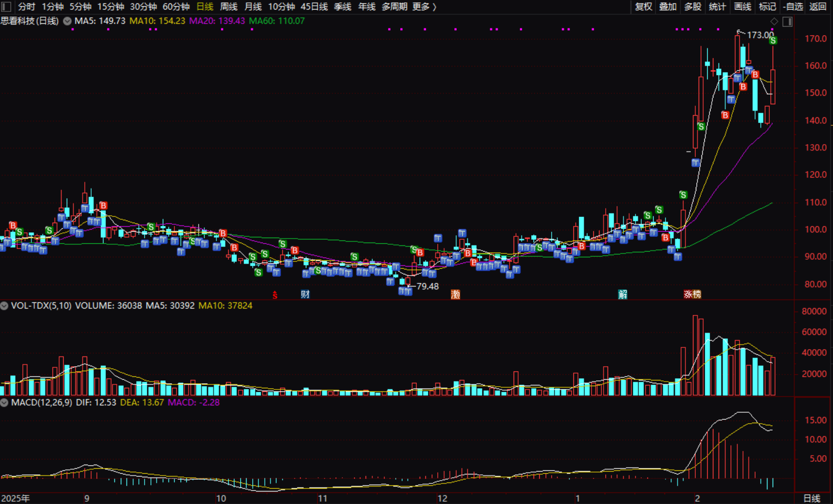Click the S signal at the 110 level

click(683, 195)
